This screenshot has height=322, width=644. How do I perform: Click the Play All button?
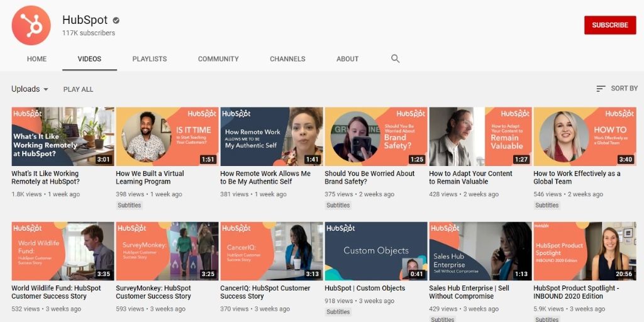click(x=78, y=89)
